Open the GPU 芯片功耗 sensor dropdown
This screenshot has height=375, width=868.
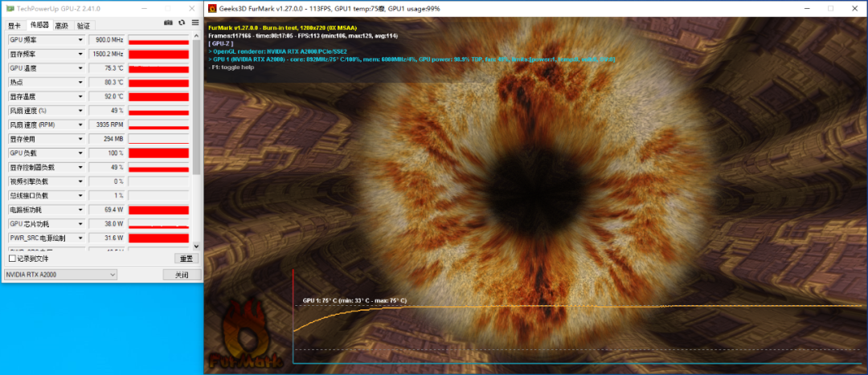80,224
